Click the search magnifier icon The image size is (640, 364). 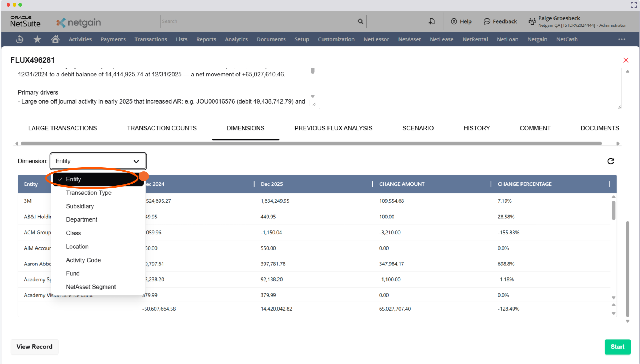pos(360,21)
